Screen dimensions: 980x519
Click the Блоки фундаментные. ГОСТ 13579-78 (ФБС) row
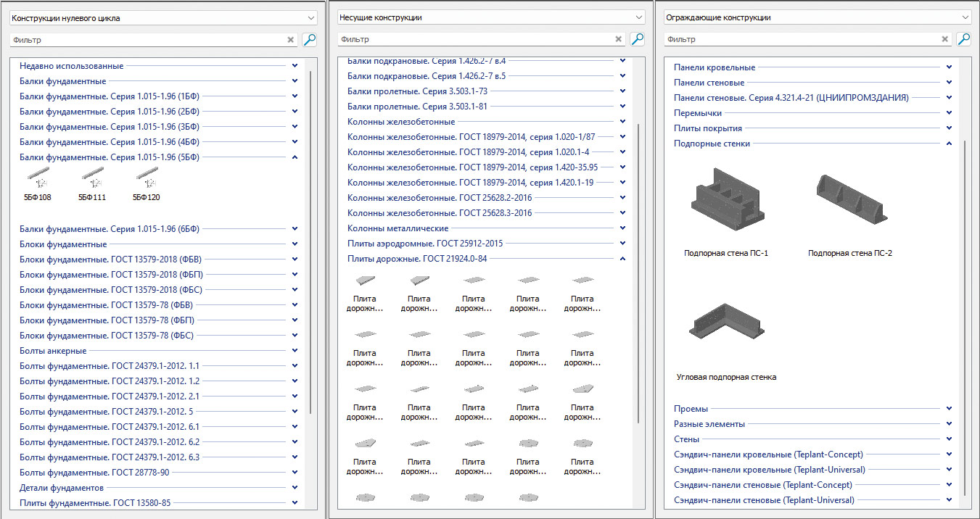(x=159, y=336)
